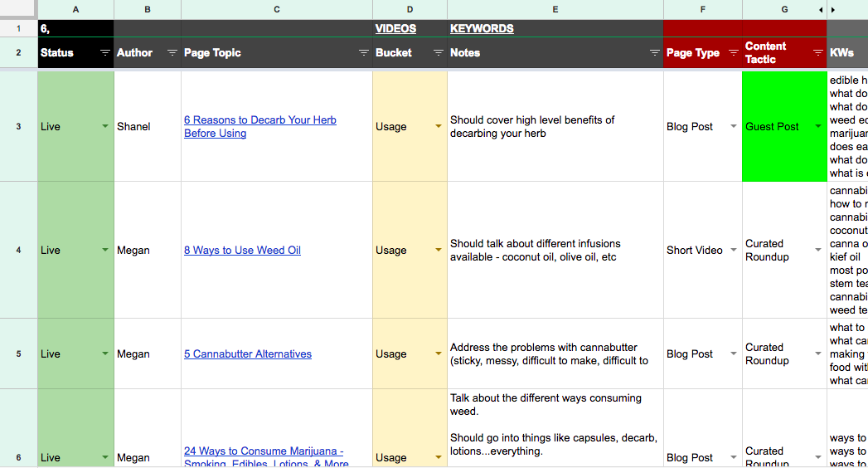The image size is (868, 468).
Task: Open the 5 Cannabutter Alternatives link
Action: coord(248,353)
